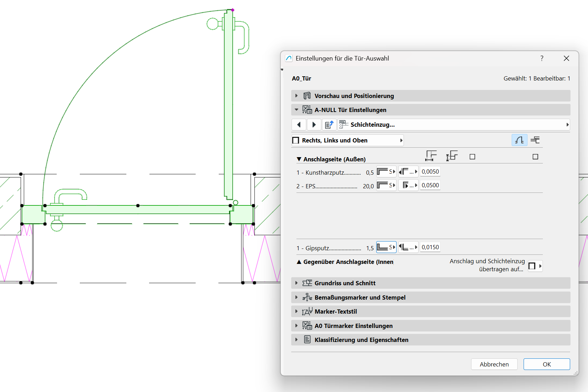
Task: Open help with the question mark
Action: 542,58
